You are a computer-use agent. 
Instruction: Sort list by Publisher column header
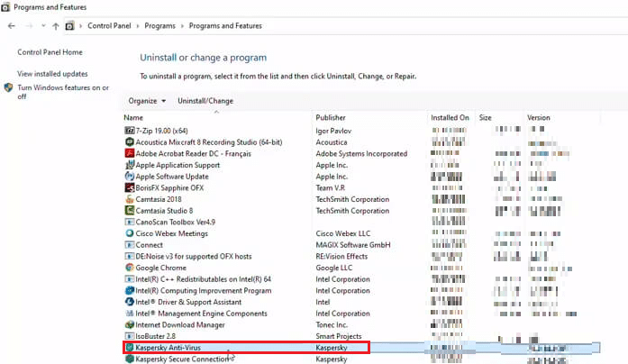(331, 117)
